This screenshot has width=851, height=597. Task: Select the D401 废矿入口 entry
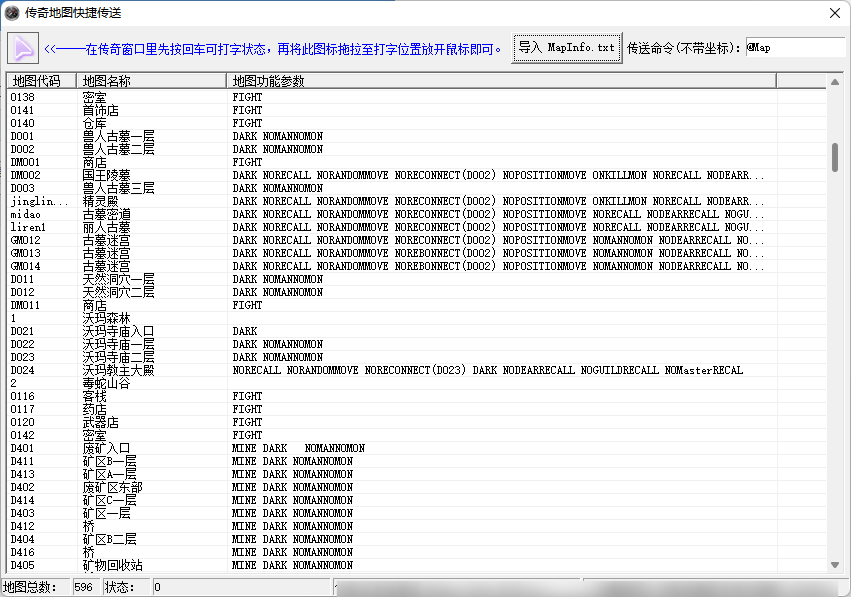coord(106,448)
